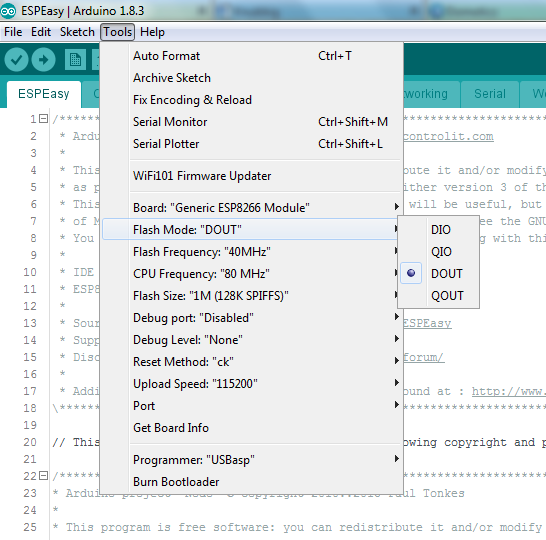
Task: Select the DOUT flash mode option
Action: click(438, 274)
